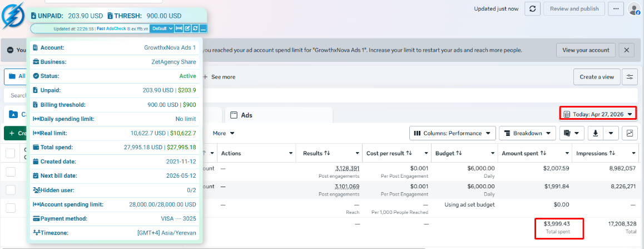Click the View your account button

point(586,50)
